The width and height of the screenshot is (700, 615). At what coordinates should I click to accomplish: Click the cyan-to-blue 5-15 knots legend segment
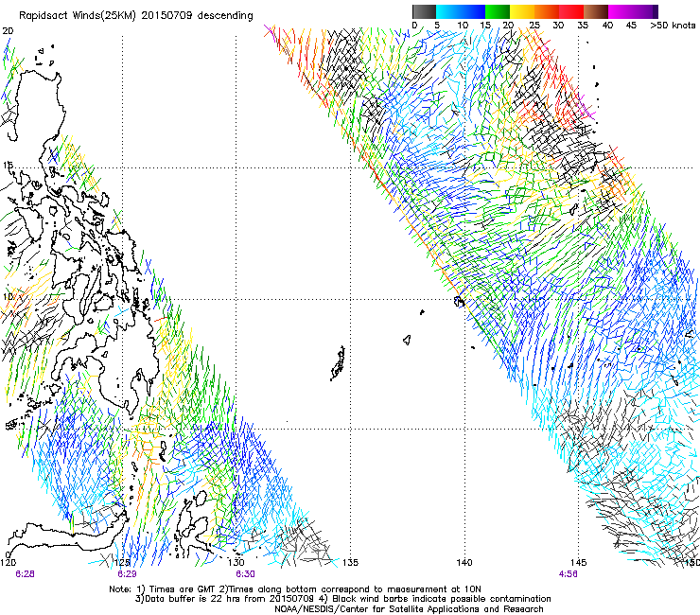coord(461,11)
